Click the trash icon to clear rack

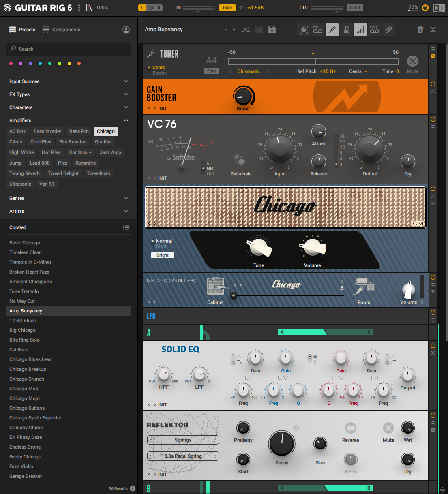(420, 30)
